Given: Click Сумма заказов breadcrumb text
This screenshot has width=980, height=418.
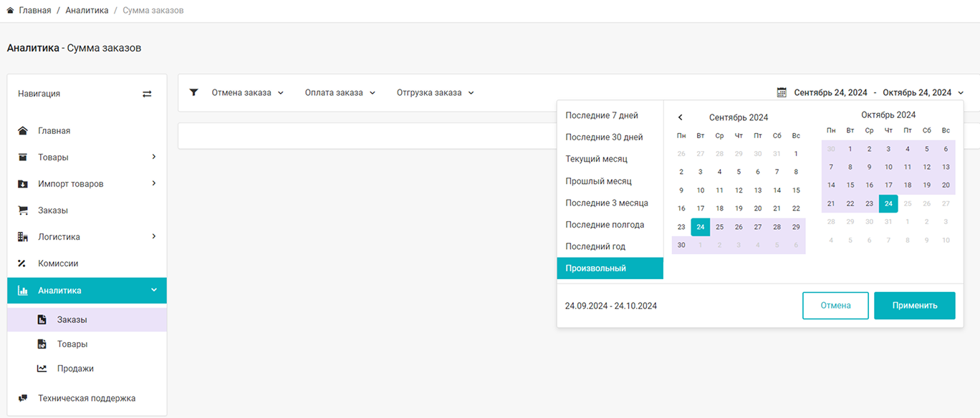Looking at the screenshot, I should tap(153, 11).
